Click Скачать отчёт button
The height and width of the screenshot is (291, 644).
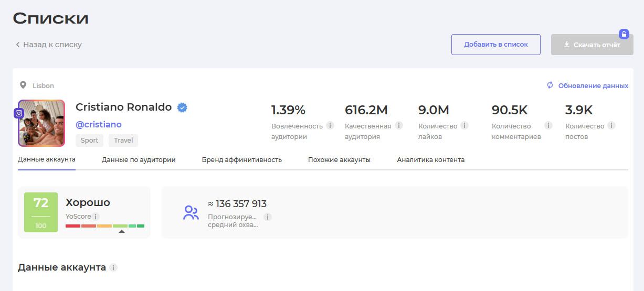592,45
